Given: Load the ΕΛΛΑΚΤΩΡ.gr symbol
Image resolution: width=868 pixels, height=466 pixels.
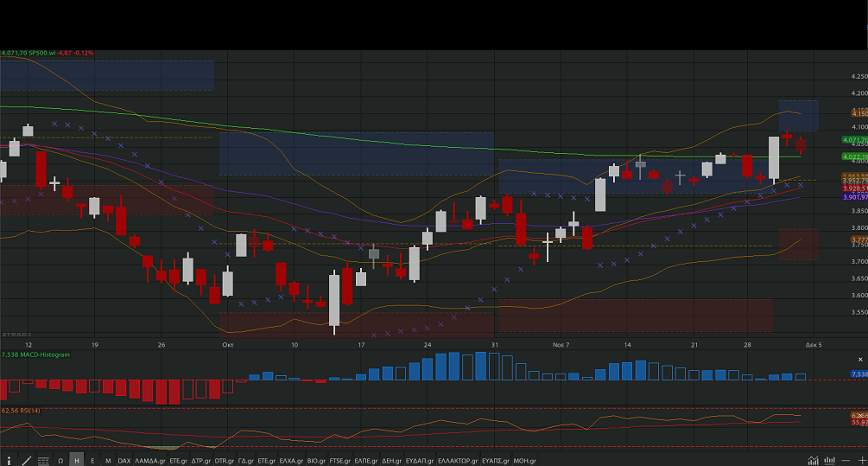Looking at the screenshot, I should click(x=458, y=461).
